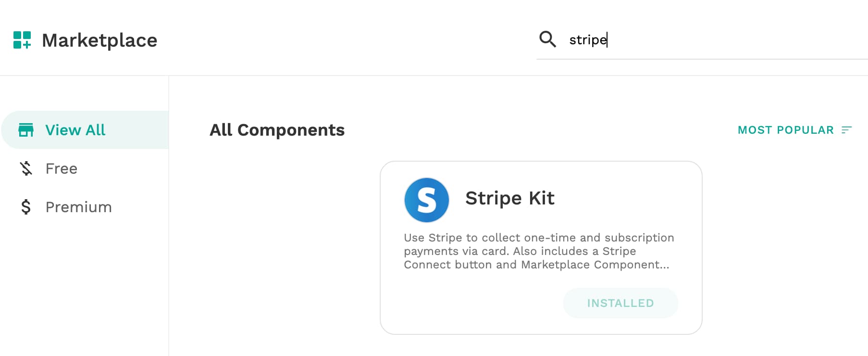Click the underline of the search bar

702,59
